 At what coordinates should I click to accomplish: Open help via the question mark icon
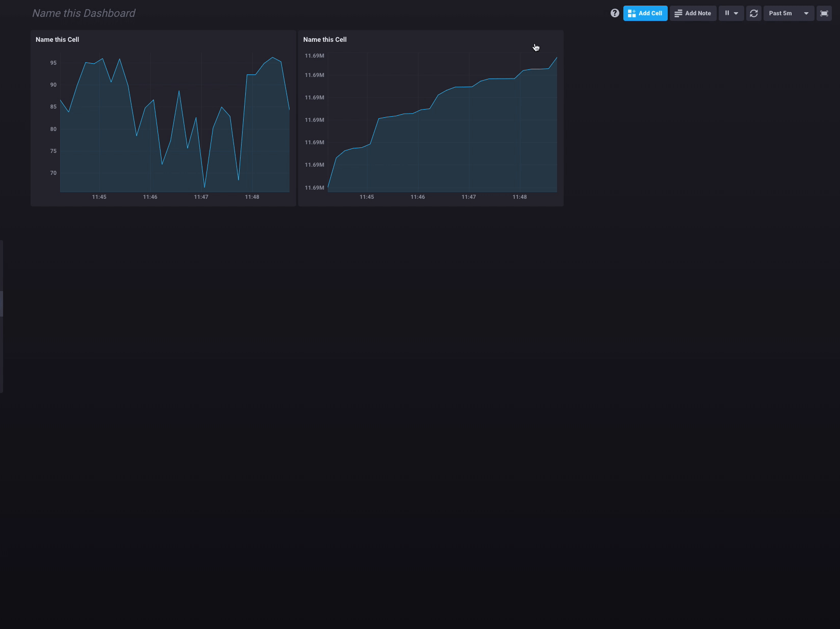pyautogui.click(x=615, y=13)
